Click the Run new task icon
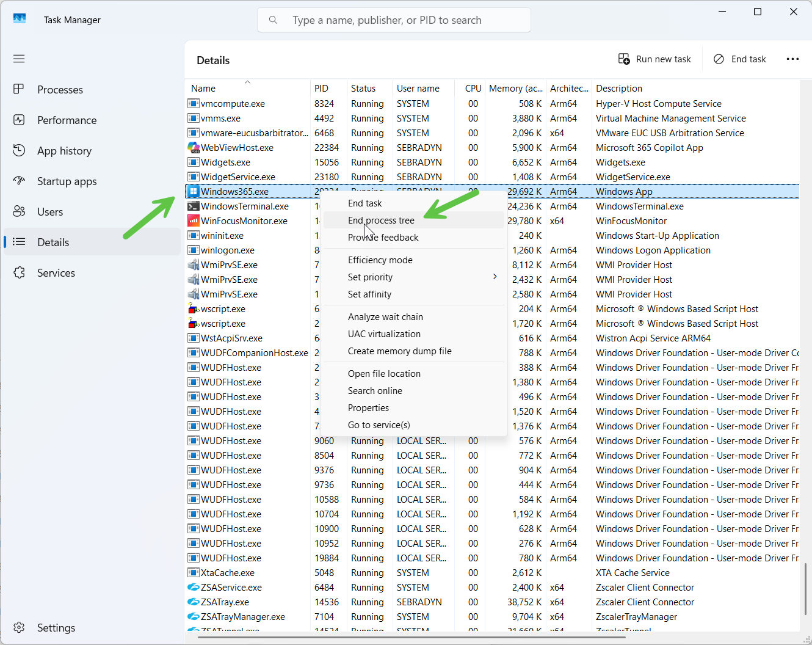The image size is (812, 645). click(x=624, y=59)
